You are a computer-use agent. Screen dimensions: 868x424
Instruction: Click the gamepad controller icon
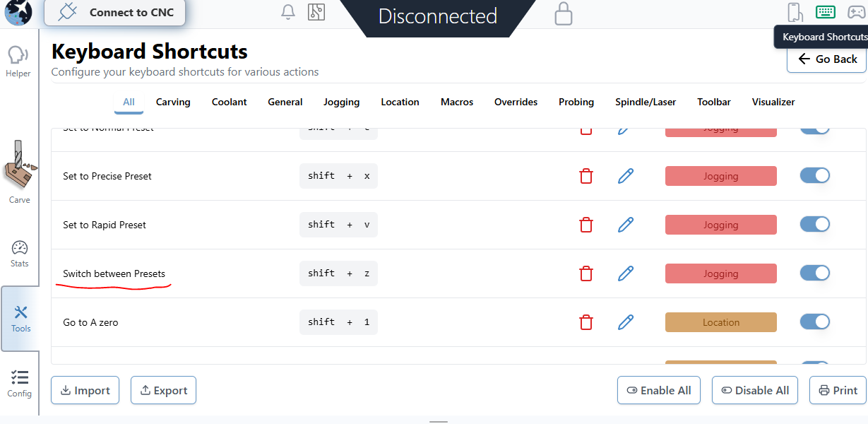[856, 13]
